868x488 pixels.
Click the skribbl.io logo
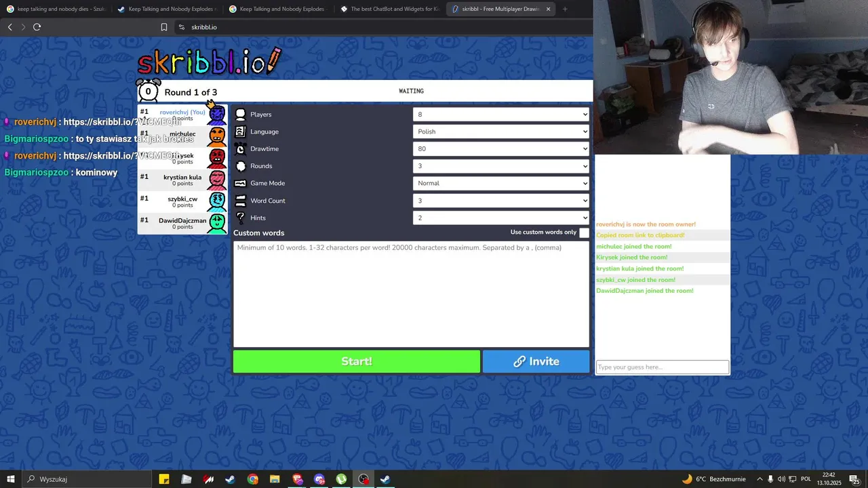click(209, 61)
